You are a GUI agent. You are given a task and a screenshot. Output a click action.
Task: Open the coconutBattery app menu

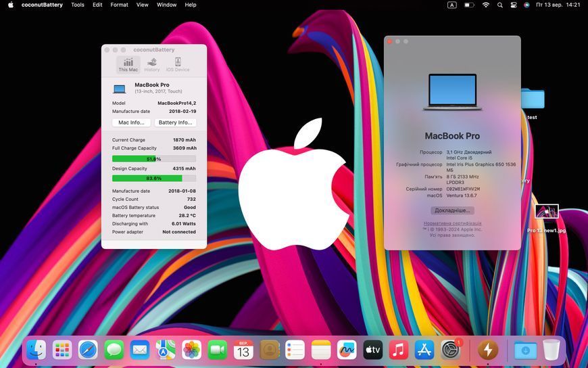point(42,5)
